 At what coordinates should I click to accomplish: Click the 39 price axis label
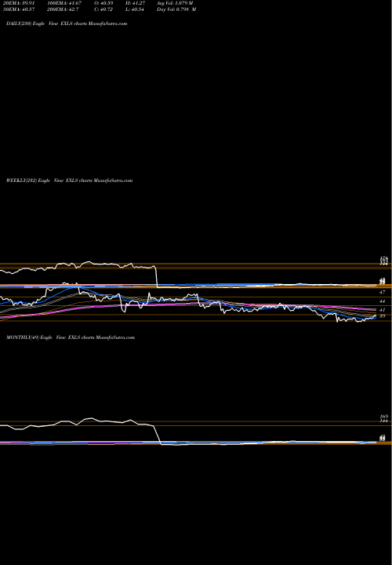[383, 316]
